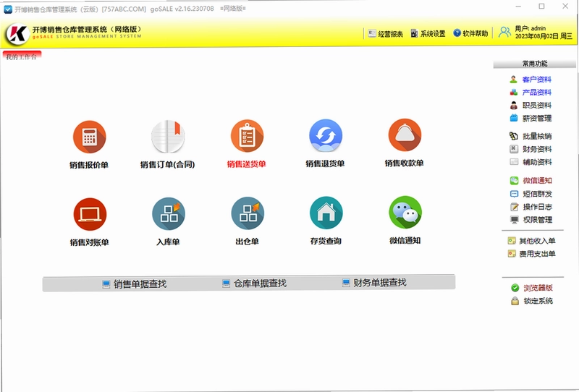Image resolution: width=579 pixels, height=392 pixels.
Task: Click the 用户: admin text
Action: pos(530,28)
